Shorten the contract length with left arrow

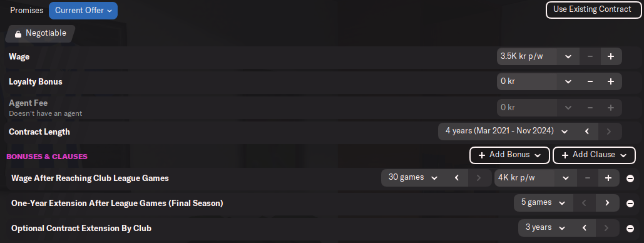[587, 132]
